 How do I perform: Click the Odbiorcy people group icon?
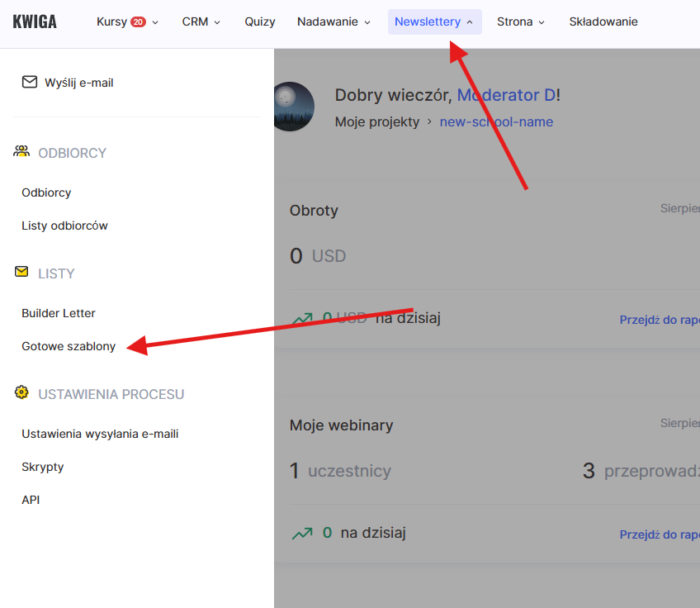click(x=22, y=152)
